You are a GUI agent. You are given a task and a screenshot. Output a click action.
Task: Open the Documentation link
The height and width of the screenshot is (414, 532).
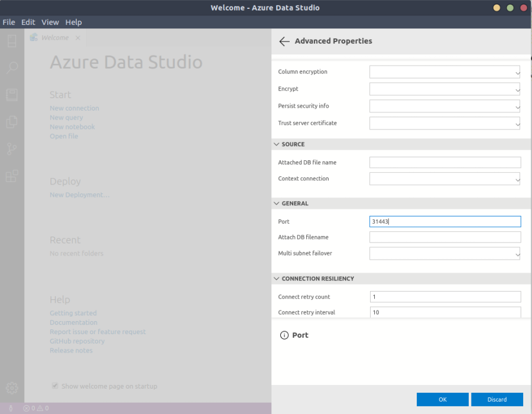click(x=73, y=322)
